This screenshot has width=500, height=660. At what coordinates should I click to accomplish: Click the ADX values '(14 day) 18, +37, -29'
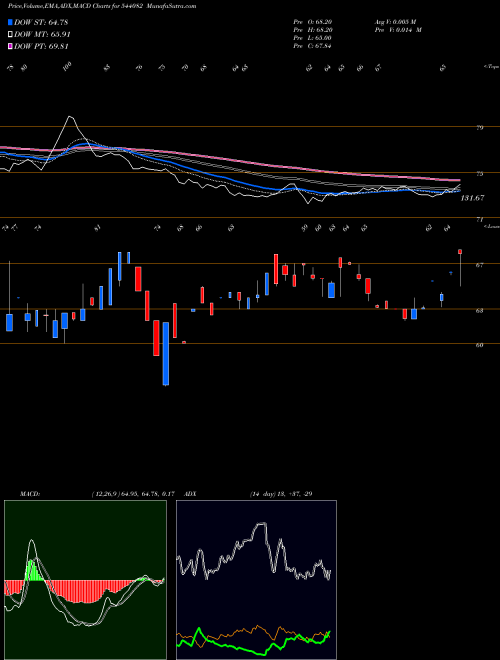[x=281, y=494]
